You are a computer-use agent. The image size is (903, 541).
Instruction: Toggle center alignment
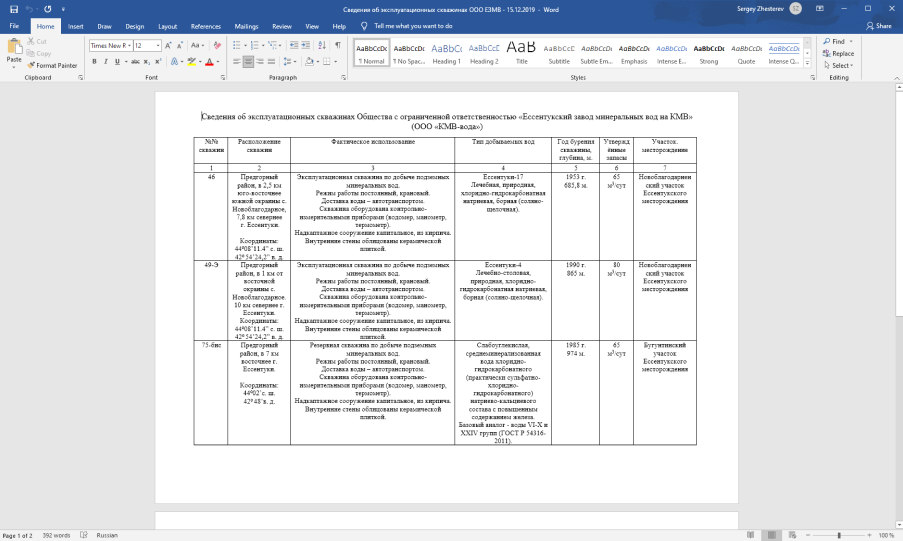point(248,62)
